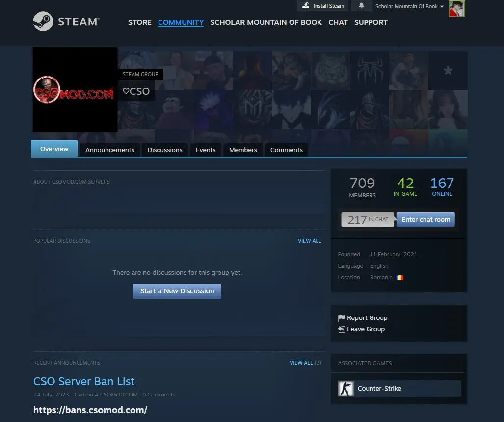Click the Leave Group arrow icon

click(x=341, y=329)
